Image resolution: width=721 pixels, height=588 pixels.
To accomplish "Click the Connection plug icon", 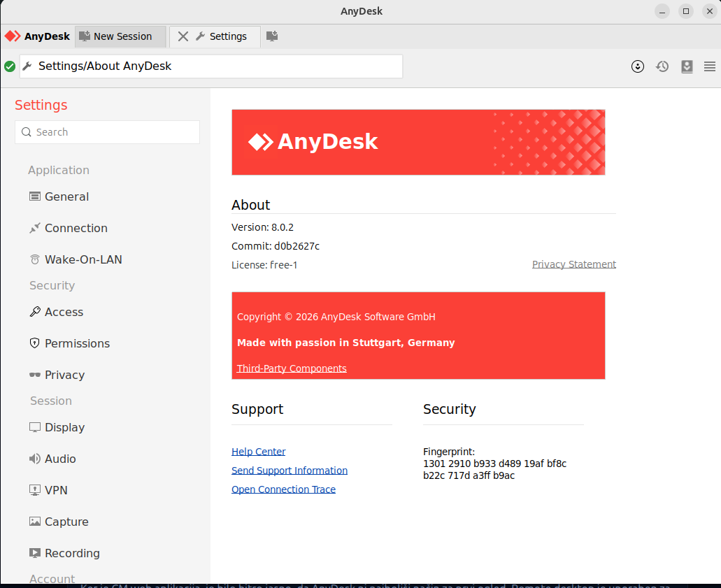I will (x=34, y=228).
